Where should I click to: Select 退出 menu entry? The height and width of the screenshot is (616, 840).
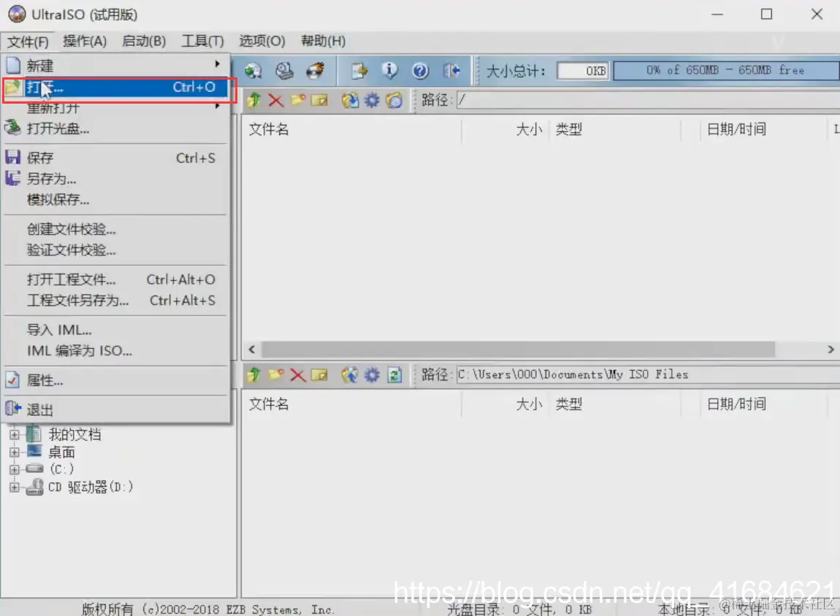click(115, 410)
